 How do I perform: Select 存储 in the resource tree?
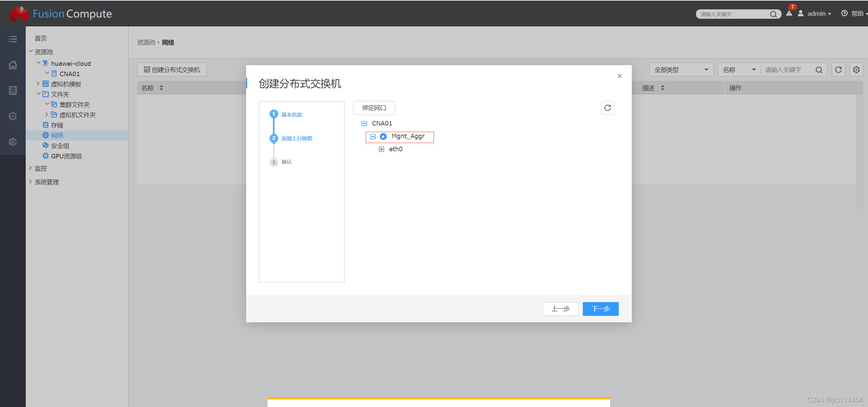(58, 125)
